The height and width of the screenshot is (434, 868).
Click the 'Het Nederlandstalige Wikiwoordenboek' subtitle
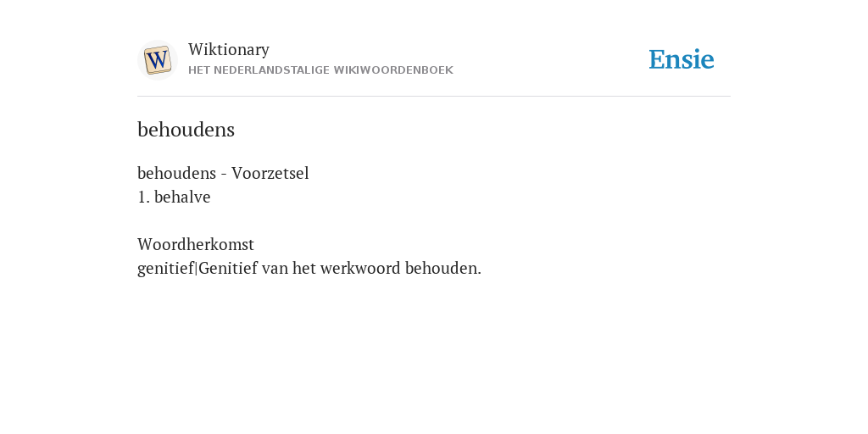coord(320,70)
